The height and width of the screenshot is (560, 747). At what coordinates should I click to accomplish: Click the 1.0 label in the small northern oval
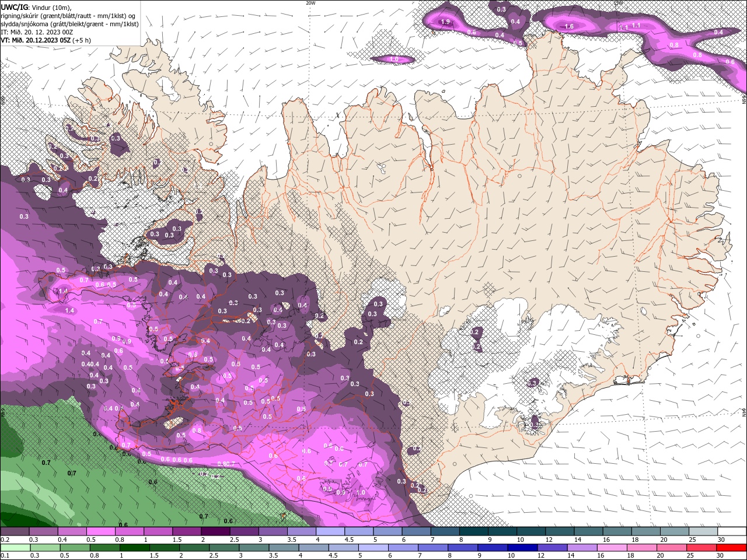click(x=393, y=59)
